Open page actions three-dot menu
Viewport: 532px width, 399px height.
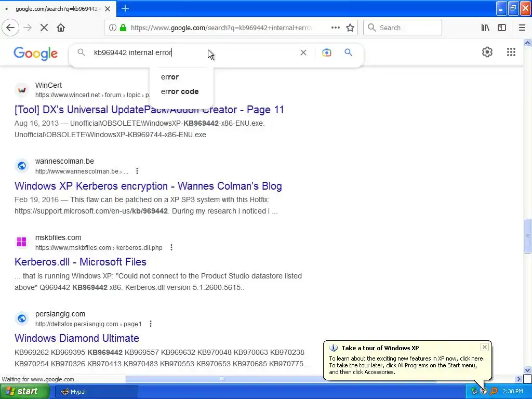(336, 28)
